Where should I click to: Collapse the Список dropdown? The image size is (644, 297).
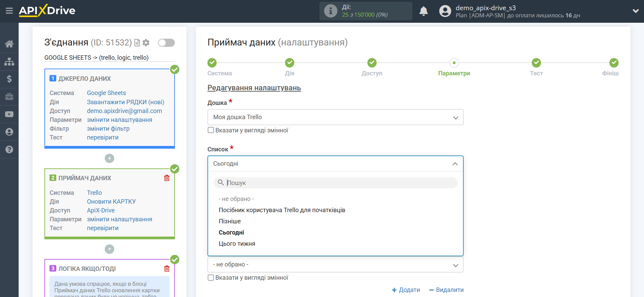[x=335, y=164]
